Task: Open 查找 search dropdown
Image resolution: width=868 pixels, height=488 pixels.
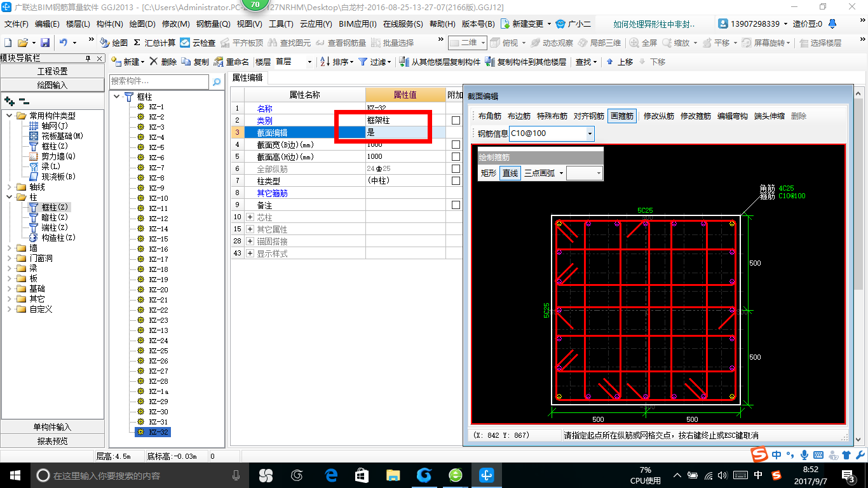Action: tap(587, 62)
